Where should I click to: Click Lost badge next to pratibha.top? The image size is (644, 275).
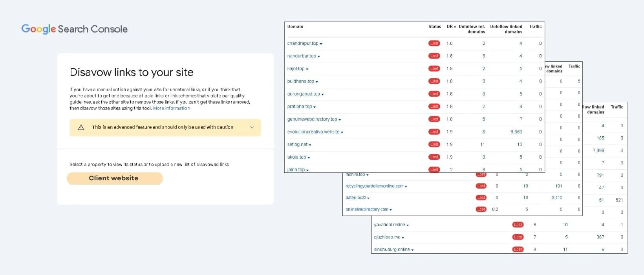tap(434, 106)
